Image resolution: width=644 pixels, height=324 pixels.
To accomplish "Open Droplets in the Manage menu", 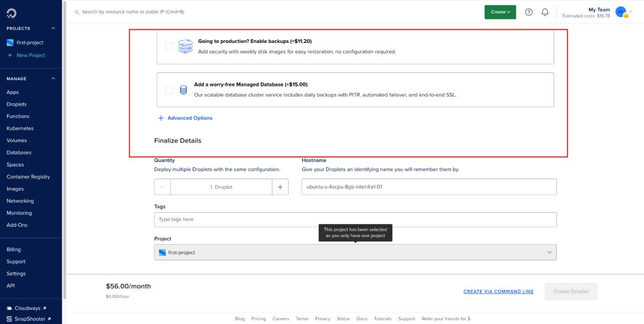I will pyautogui.click(x=17, y=104).
